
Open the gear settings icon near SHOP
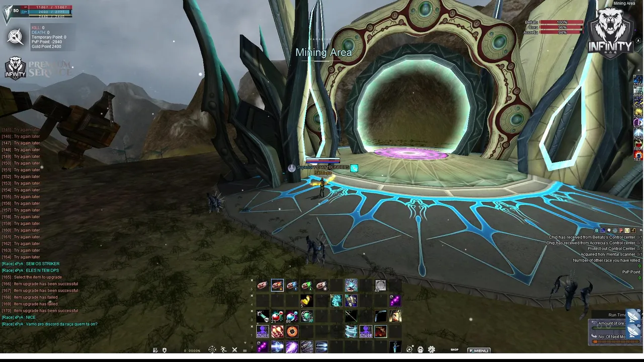(x=432, y=350)
